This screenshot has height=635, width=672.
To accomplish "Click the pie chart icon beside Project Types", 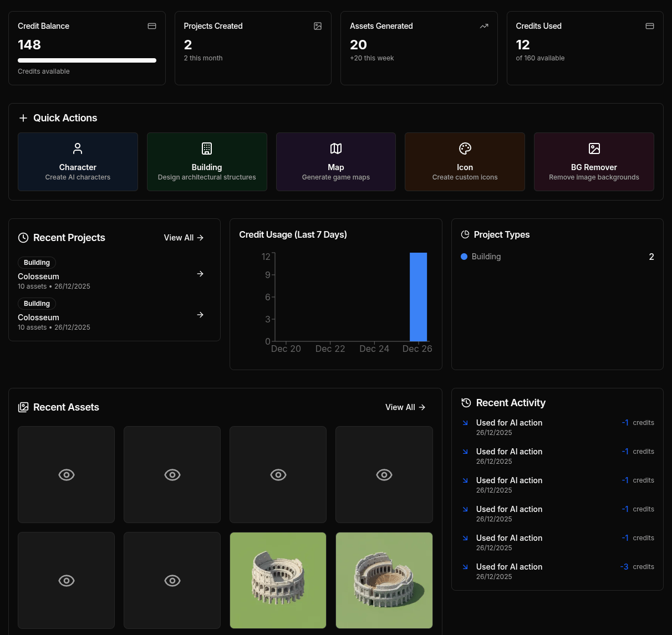I will [x=465, y=234].
